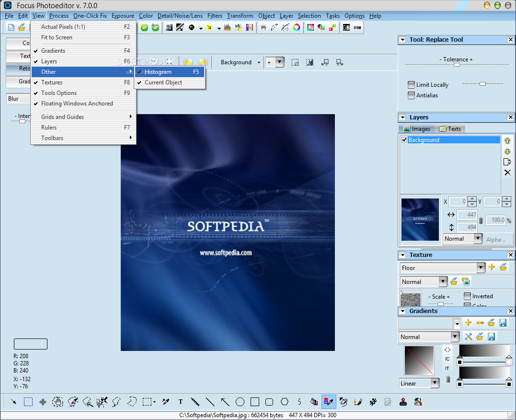Screen dimensions: 516x420
Task: Click the undo left arrow button
Action: pos(188,62)
